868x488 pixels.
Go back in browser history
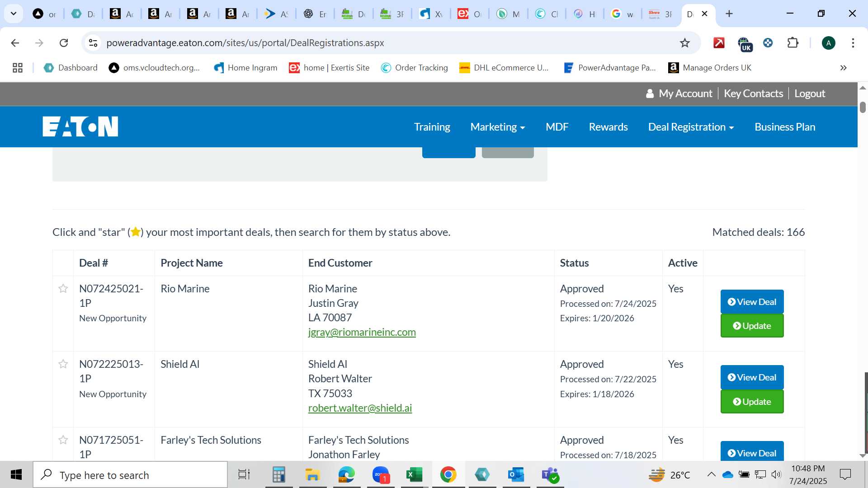tap(15, 43)
